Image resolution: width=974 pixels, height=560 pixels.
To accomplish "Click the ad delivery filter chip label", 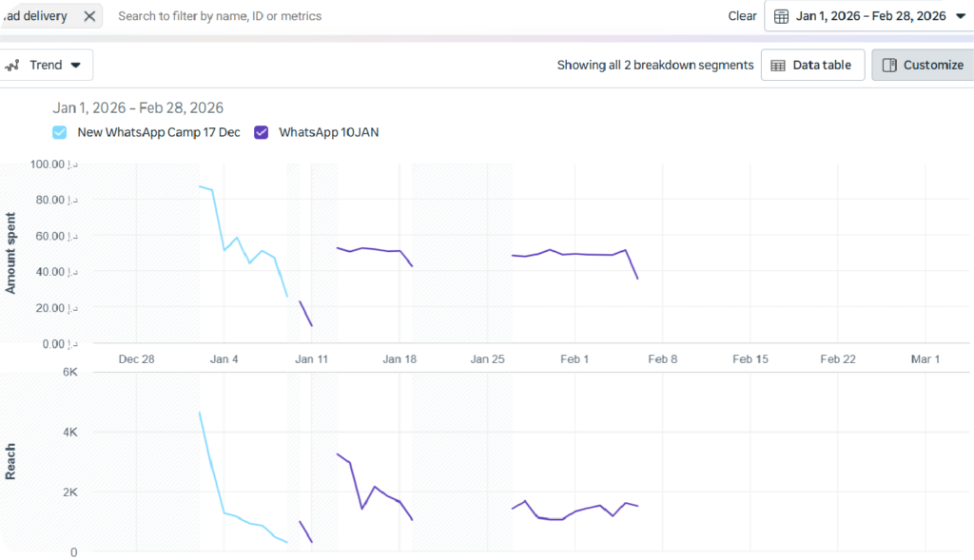I will pyautogui.click(x=36, y=16).
